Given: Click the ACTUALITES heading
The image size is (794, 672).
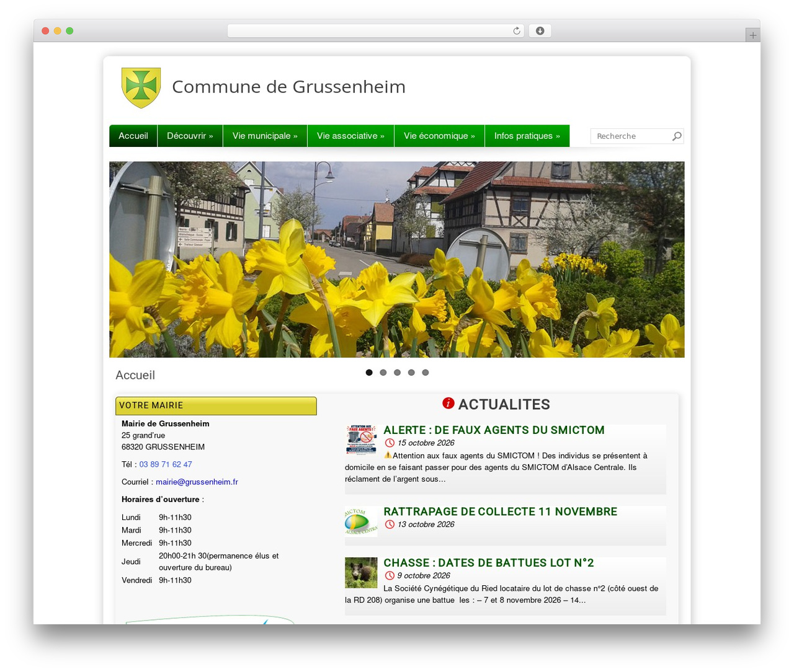Looking at the screenshot, I should 504,404.
